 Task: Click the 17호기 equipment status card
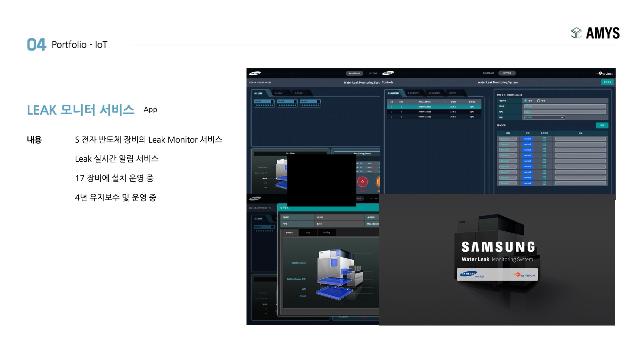287,103
